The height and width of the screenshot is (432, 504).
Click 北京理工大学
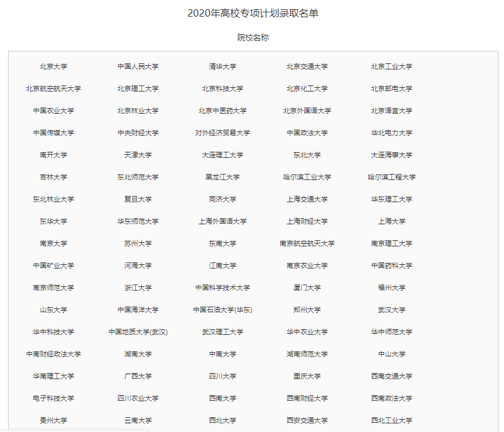(138, 88)
